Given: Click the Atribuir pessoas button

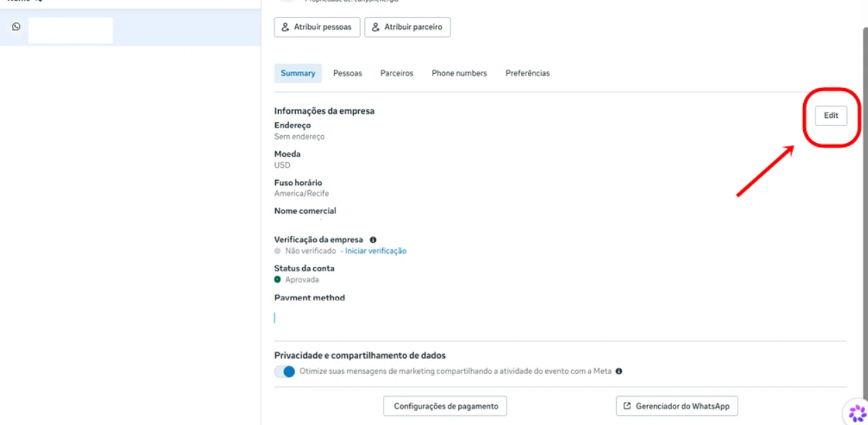Looking at the screenshot, I should (317, 27).
